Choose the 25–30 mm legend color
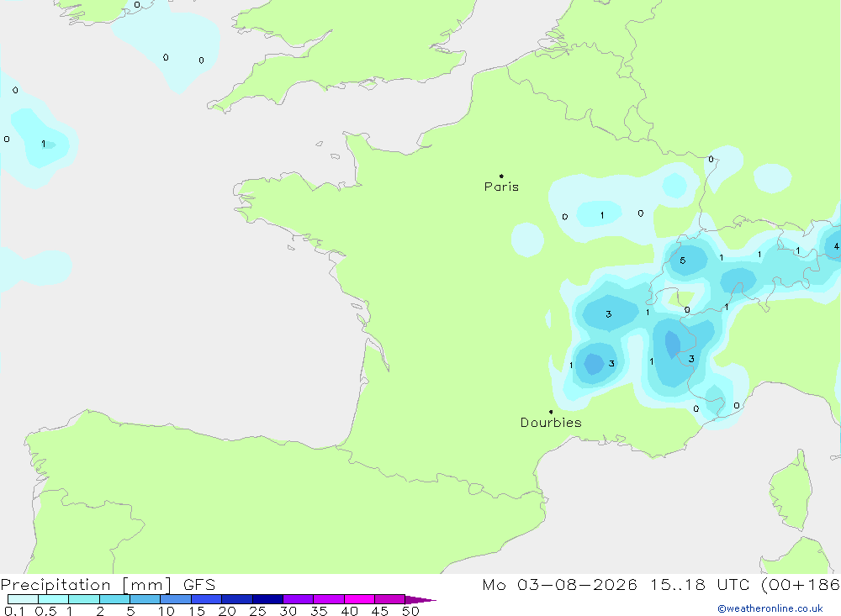Viewport: 841px width, 616px height. 267,599
